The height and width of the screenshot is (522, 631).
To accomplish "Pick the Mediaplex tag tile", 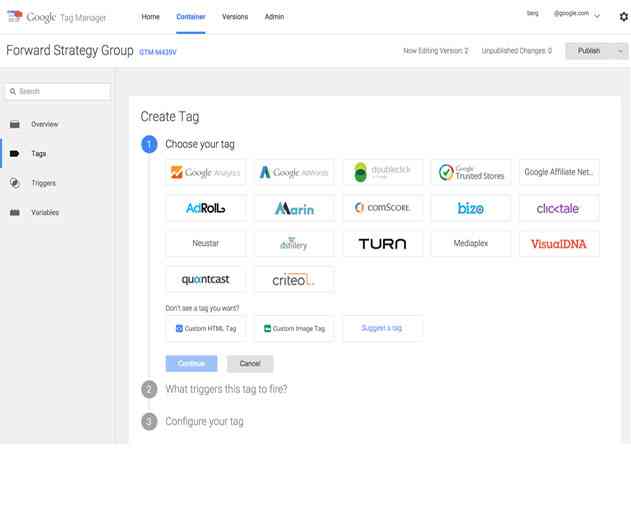I will 471,243.
